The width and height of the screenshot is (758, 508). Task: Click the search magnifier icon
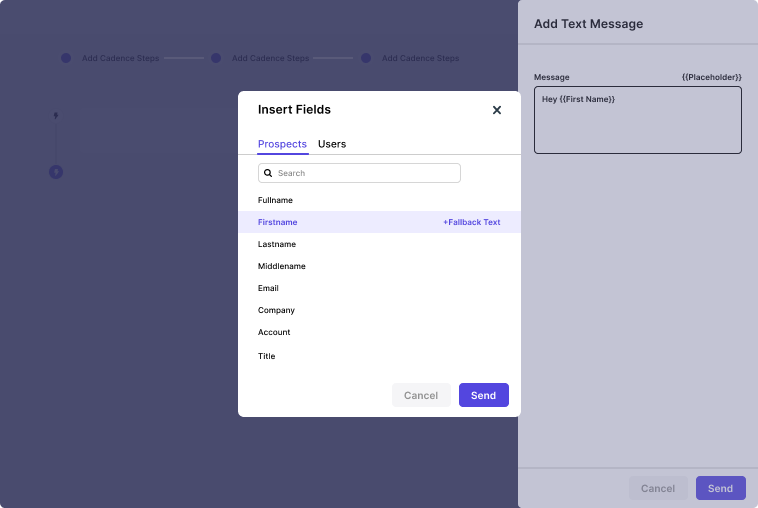click(268, 173)
